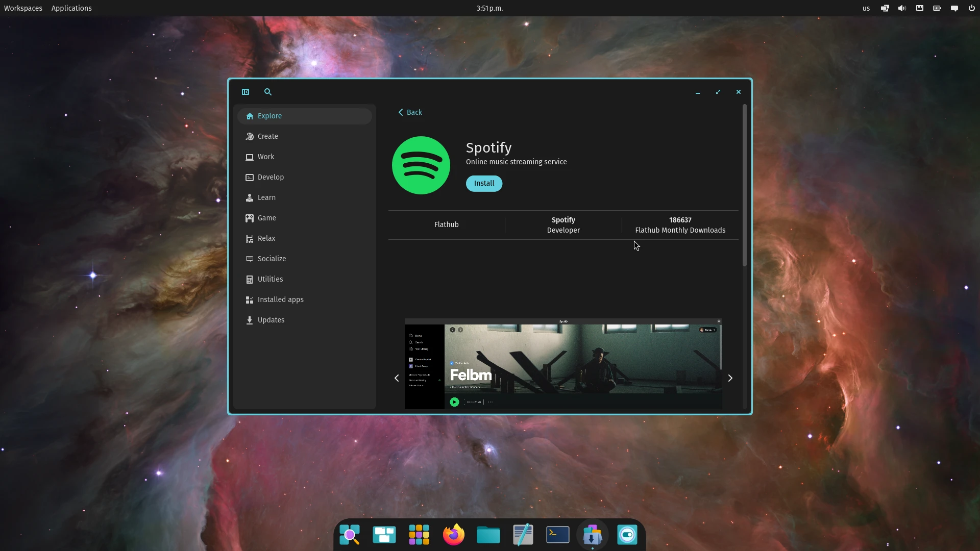The width and height of the screenshot is (980, 551).
Task: Open the search magnifier icon
Action: 268,92
